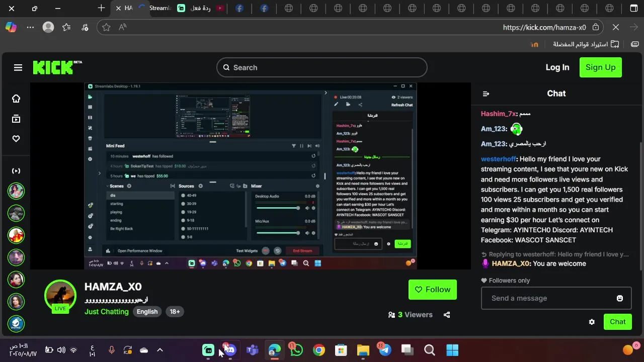644x362 pixels.
Task: Switch to the YouTube tab
Action: (x=220, y=8)
